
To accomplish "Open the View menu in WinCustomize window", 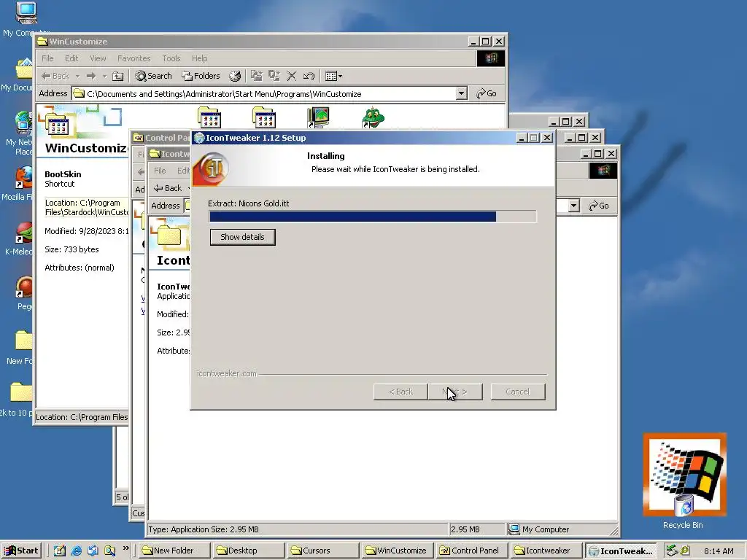I will click(x=98, y=58).
